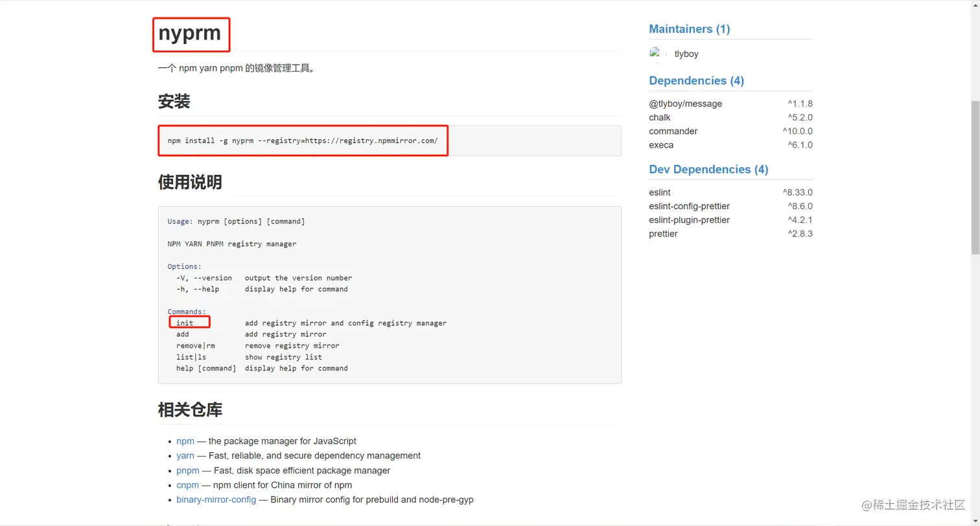Click the Dev Dependencies (4) heading

(x=708, y=170)
